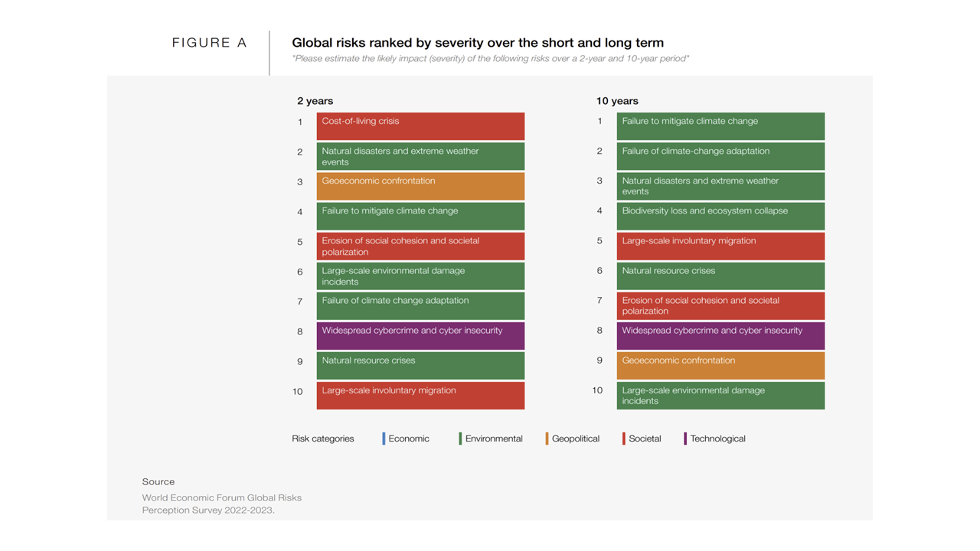Click the Source heading text
Image resolution: width=980 pixels, height=551 pixels.
[158, 481]
